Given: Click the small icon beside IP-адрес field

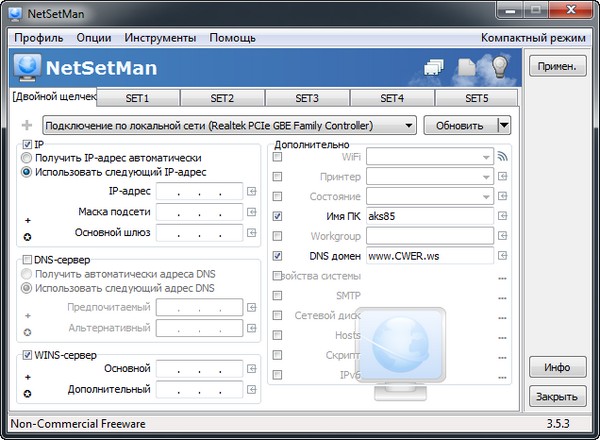Looking at the screenshot, I should coord(252,191).
